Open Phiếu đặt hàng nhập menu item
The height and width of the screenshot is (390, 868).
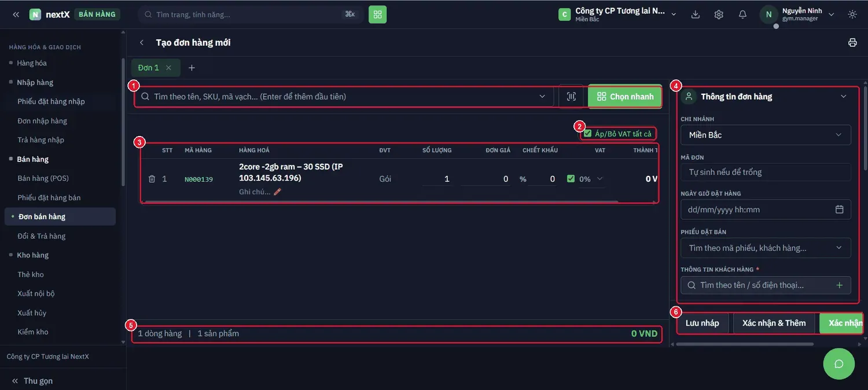point(52,101)
